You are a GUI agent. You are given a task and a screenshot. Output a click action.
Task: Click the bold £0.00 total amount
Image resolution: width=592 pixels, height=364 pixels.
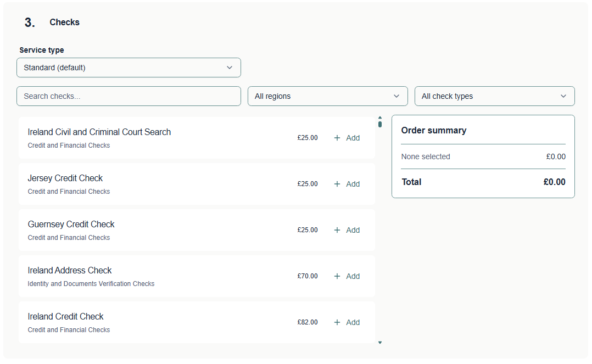point(554,182)
